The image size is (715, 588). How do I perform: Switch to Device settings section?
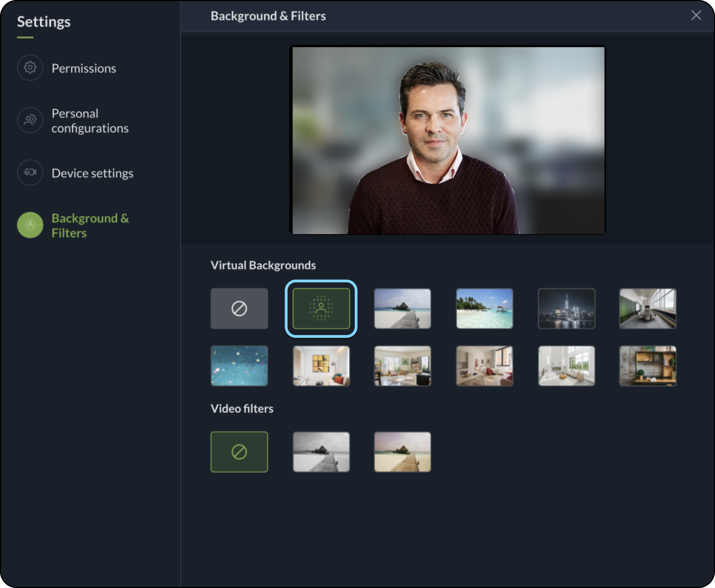(x=92, y=173)
